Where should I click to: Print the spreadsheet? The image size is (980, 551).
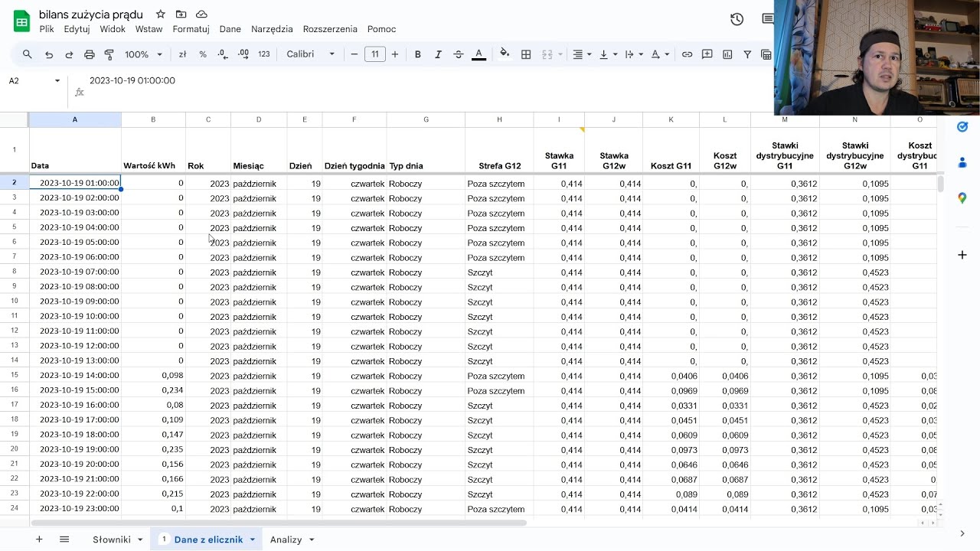coord(89,54)
